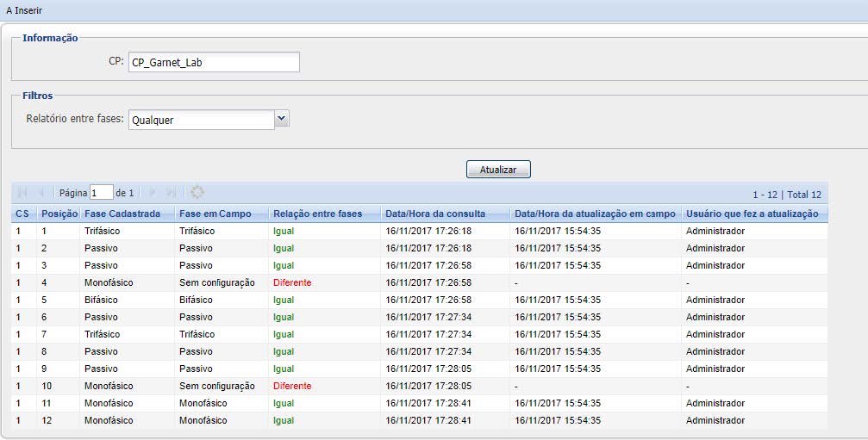The width and height of the screenshot is (868, 440).
Task: Click the previous page arrow icon
Action: (41, 193)
